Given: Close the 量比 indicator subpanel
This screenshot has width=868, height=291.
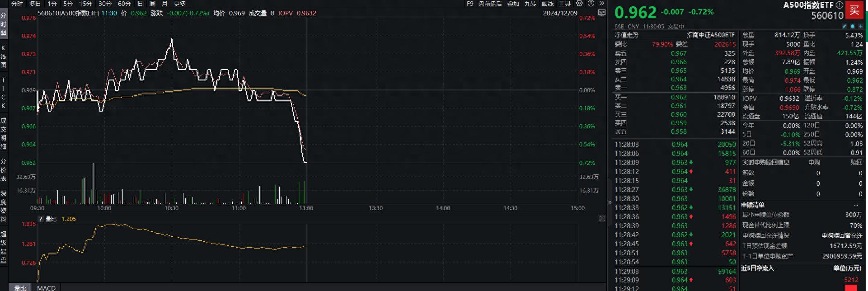Looking at the screenshot, I should [602, 219].
